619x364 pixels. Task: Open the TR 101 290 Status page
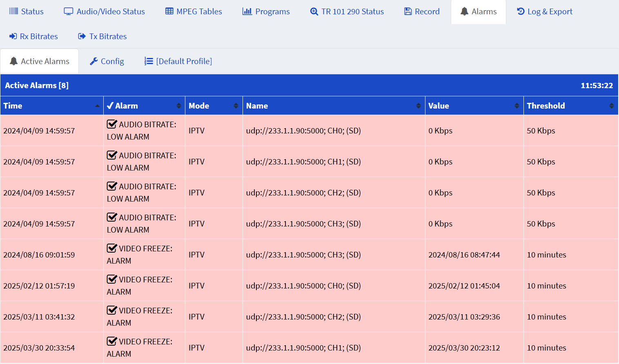[347, 11]
